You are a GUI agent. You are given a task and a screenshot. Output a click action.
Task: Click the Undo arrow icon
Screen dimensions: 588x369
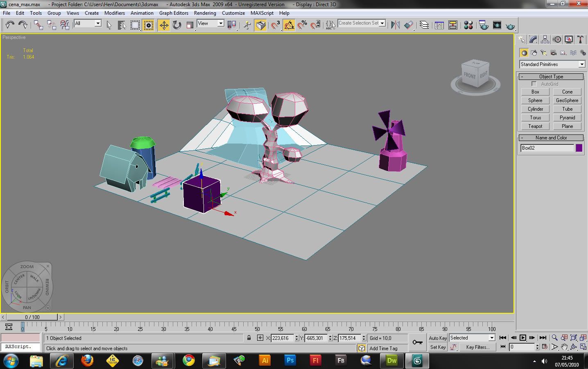pyautogui.click(x=10, y=25)
